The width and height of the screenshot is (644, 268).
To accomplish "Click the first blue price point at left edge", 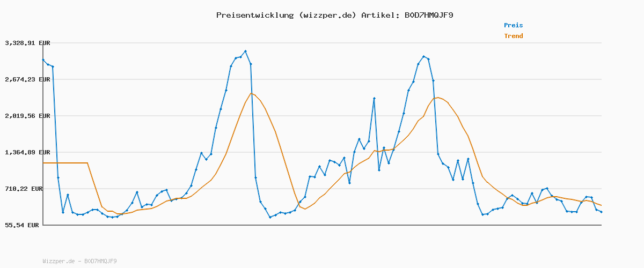I will [43, 60].
